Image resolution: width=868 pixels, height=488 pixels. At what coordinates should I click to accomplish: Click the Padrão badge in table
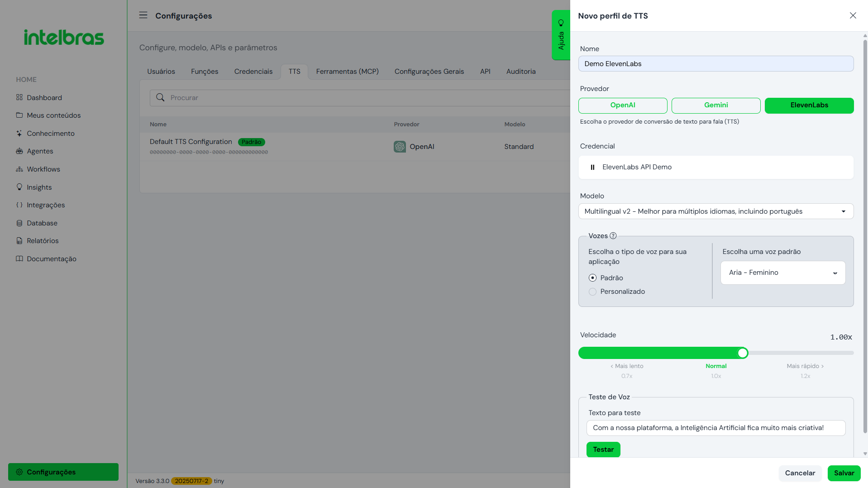click(251, 142)
